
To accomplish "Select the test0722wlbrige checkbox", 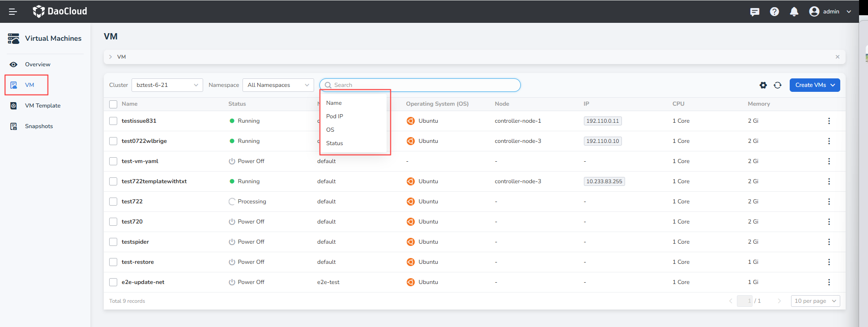I will [113, 141].
